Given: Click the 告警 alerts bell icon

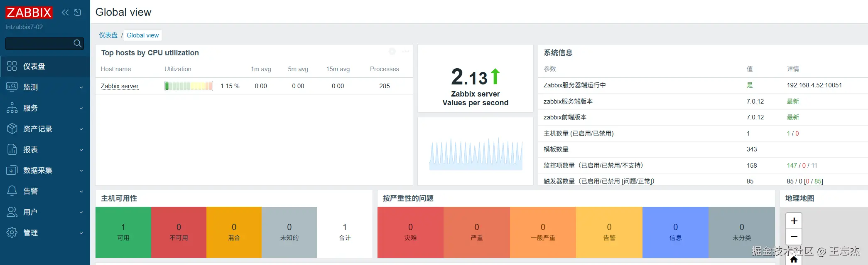Looking at the screenshot, I should (x=12, y=191).
